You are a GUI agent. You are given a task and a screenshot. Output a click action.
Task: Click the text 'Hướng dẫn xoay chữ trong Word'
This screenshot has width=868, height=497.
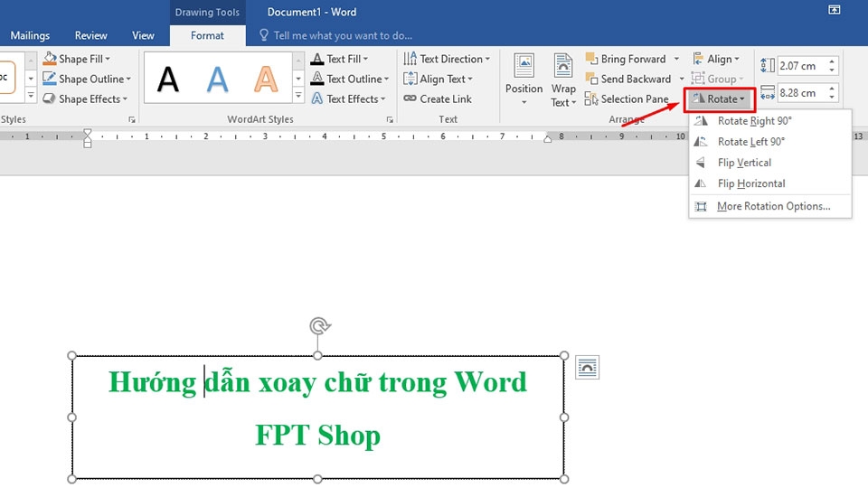317,382
